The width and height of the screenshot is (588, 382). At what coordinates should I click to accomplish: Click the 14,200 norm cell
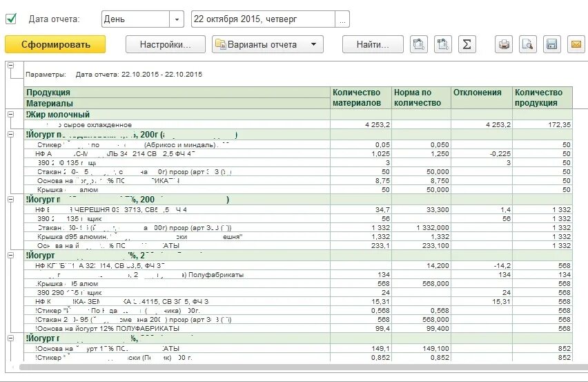pos(421,266)
